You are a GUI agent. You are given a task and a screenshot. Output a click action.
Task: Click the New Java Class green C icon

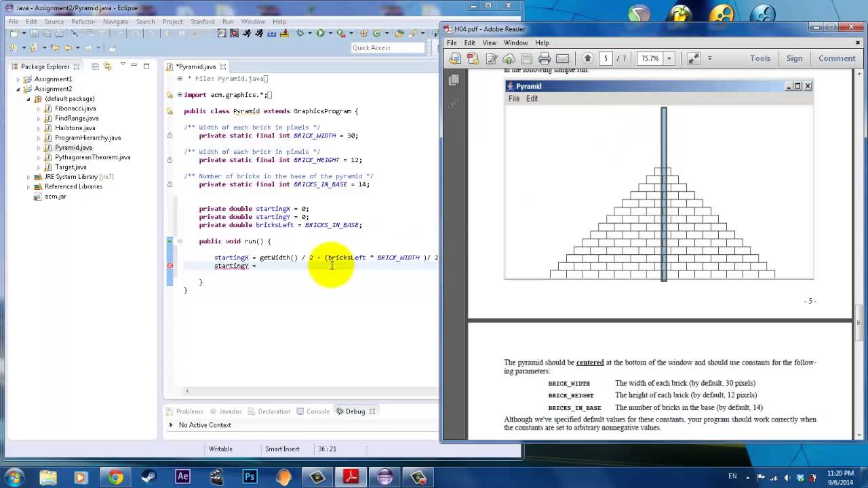[376, 33]
